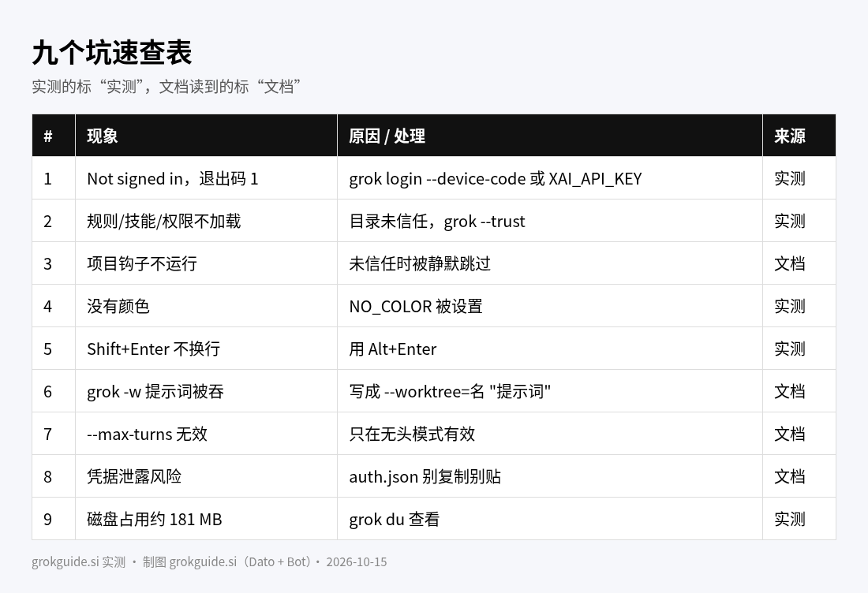Screen dimensions: 868x593
Task: Select the "原因 / 处理" column header
Action: (550, 136)
